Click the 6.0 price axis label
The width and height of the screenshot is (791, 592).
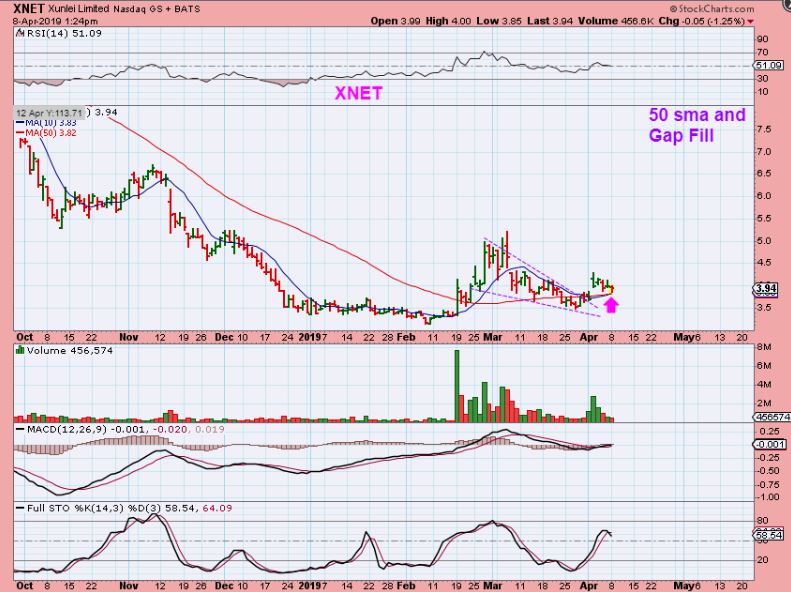(764, 196)
